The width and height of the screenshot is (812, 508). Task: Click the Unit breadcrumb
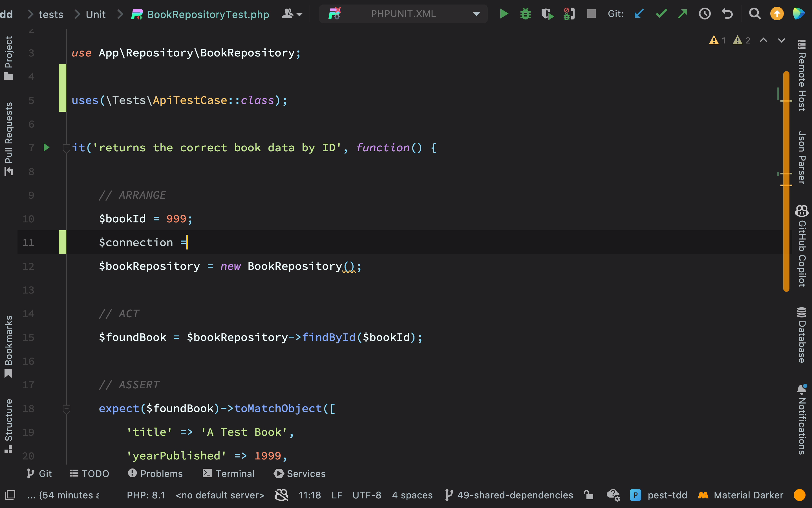pos(96,14)
